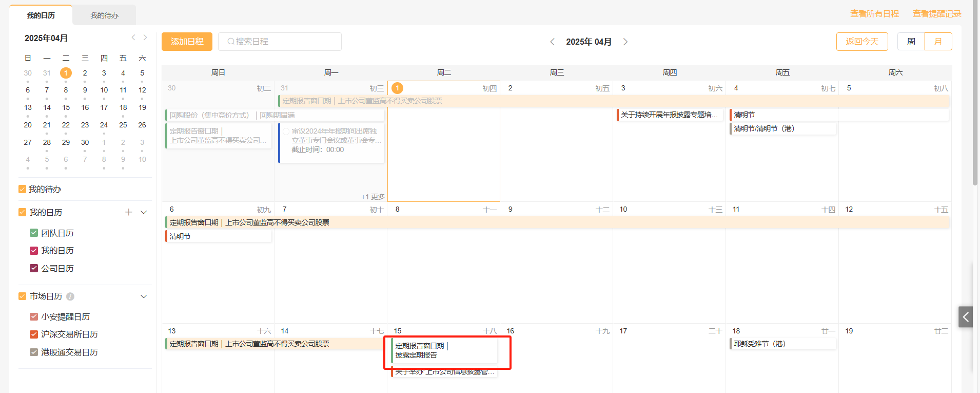The image size is (980, 393).
Task: Open 清明节/清明节（港）event on April 4
Action: tap(783, 128)
